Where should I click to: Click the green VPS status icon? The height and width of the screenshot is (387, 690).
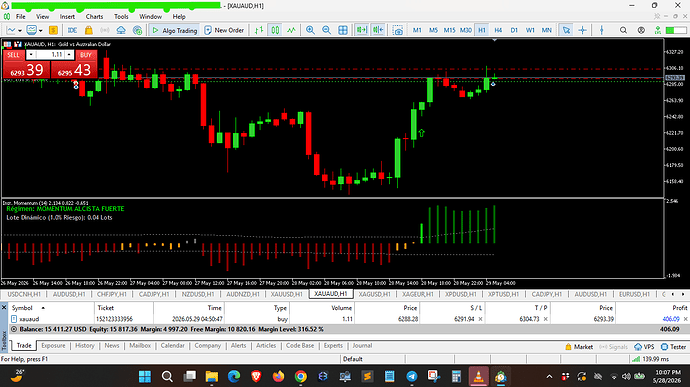coord(657,30)
